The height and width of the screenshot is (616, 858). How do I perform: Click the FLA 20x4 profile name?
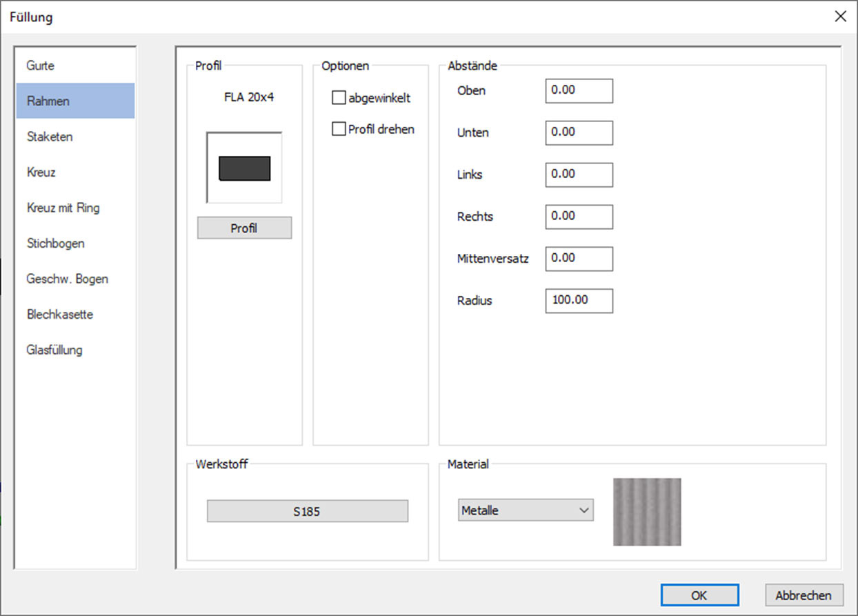(249, 97)
